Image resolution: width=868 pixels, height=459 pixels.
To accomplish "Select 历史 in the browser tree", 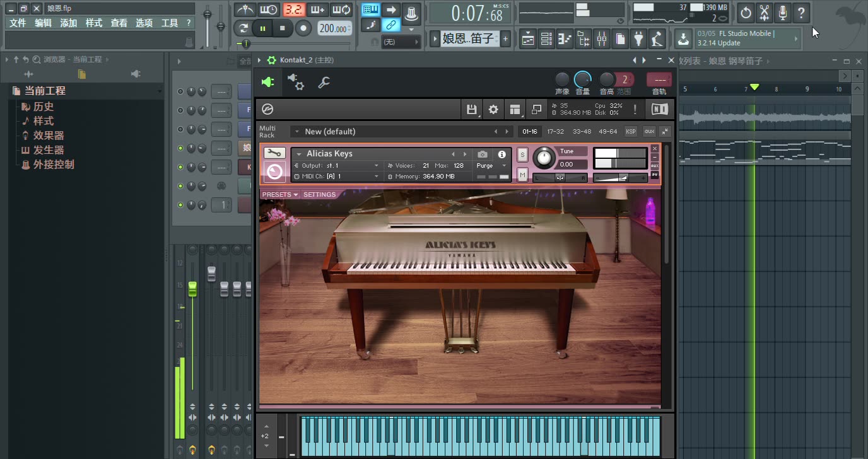I will coord(44,107).
